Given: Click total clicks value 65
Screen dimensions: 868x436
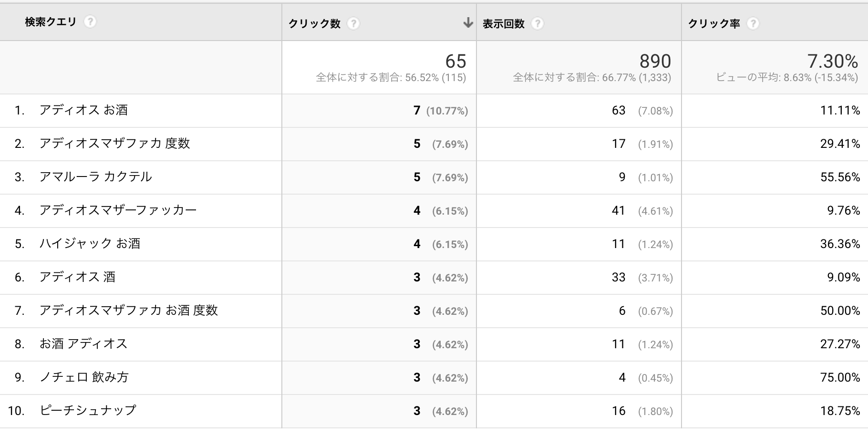Looking at the screenshot, I should 455,62.
